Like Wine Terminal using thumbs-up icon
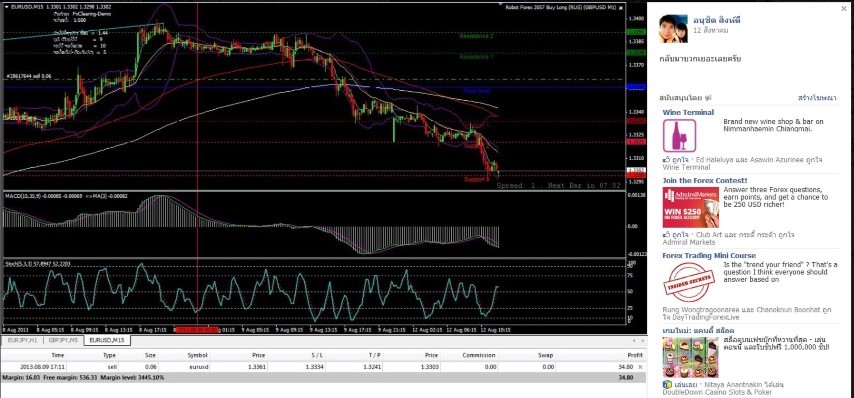The image size is (854, 398). click(666, 160)
